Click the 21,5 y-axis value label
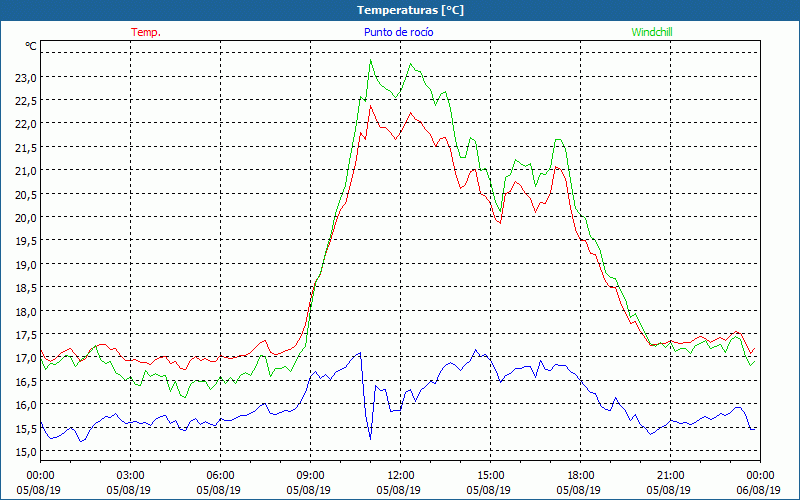 [x=25, y=147]
